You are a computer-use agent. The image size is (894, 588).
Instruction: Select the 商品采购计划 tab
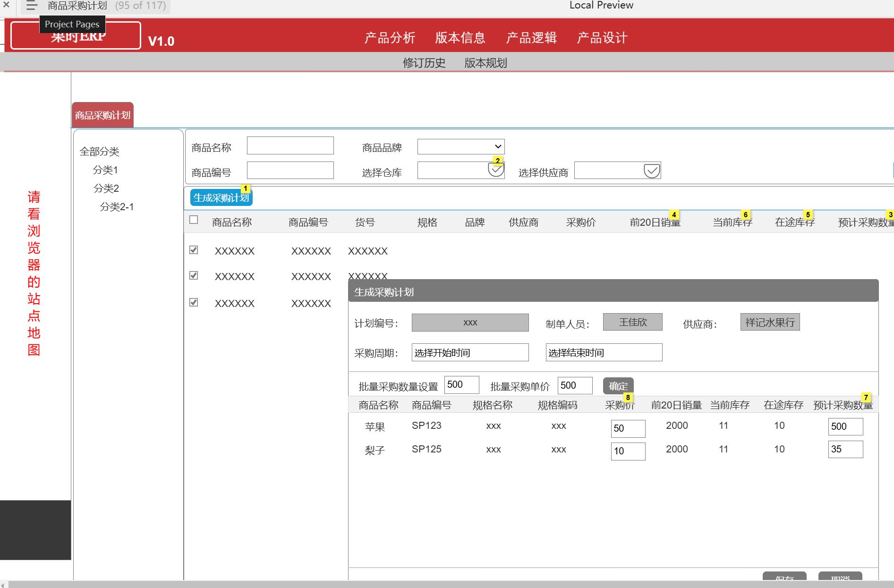102,115
